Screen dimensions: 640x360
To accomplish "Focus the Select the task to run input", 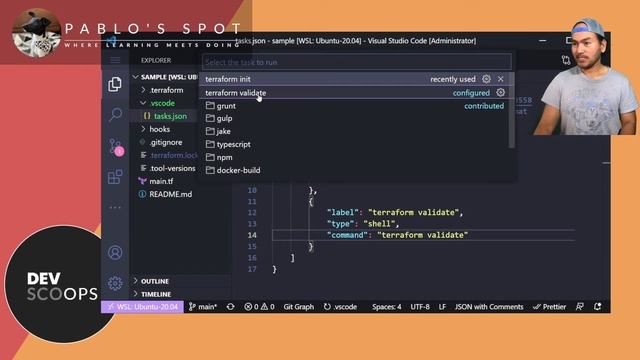I will click(x=356, y=62).
